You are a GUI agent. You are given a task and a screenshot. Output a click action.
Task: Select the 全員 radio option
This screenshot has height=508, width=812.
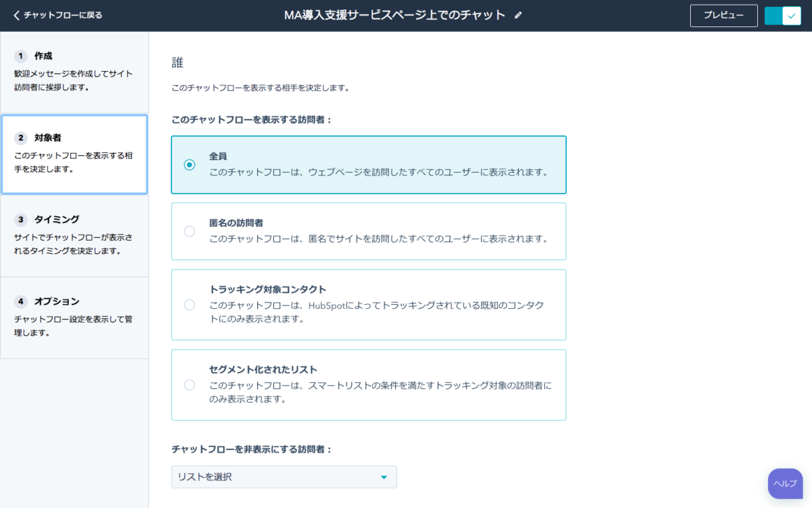pos(189,165)
